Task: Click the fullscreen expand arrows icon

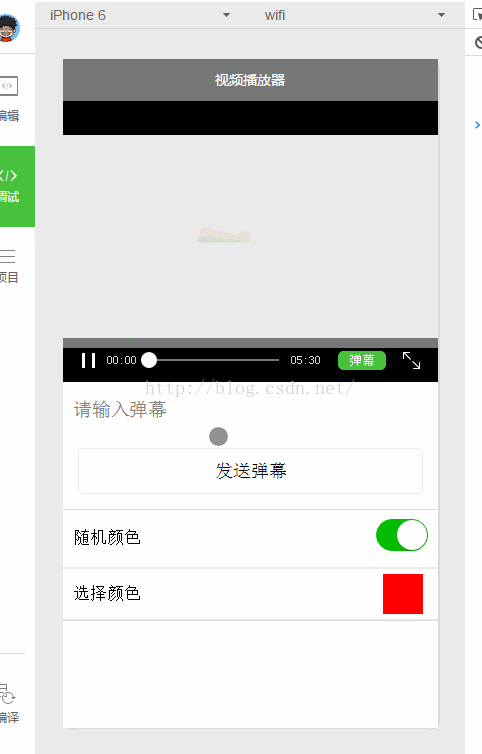Action: tap(411, 360)
